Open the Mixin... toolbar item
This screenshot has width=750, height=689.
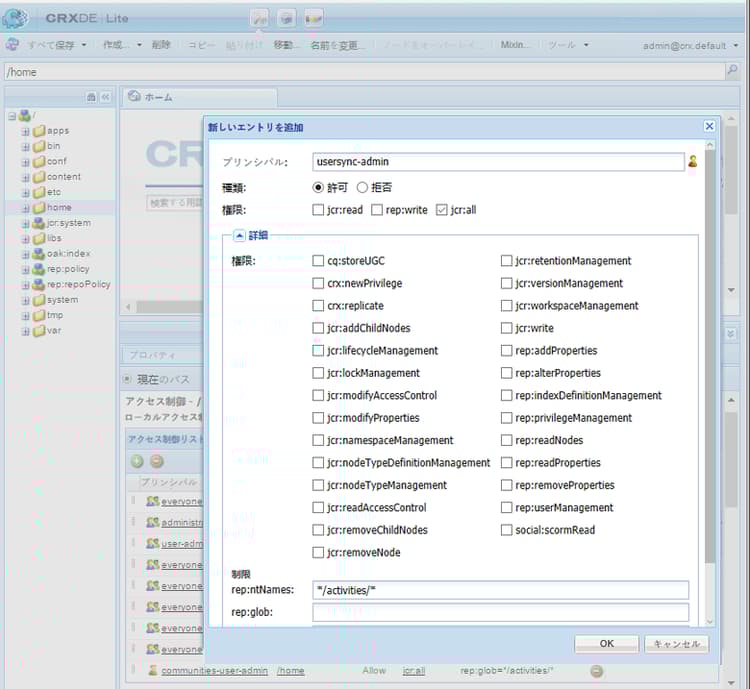(x=515, y=45)
